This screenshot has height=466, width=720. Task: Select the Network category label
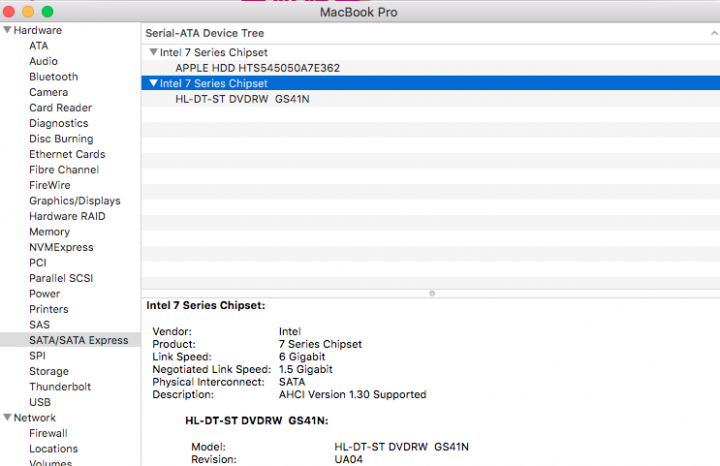coord(34,417)
